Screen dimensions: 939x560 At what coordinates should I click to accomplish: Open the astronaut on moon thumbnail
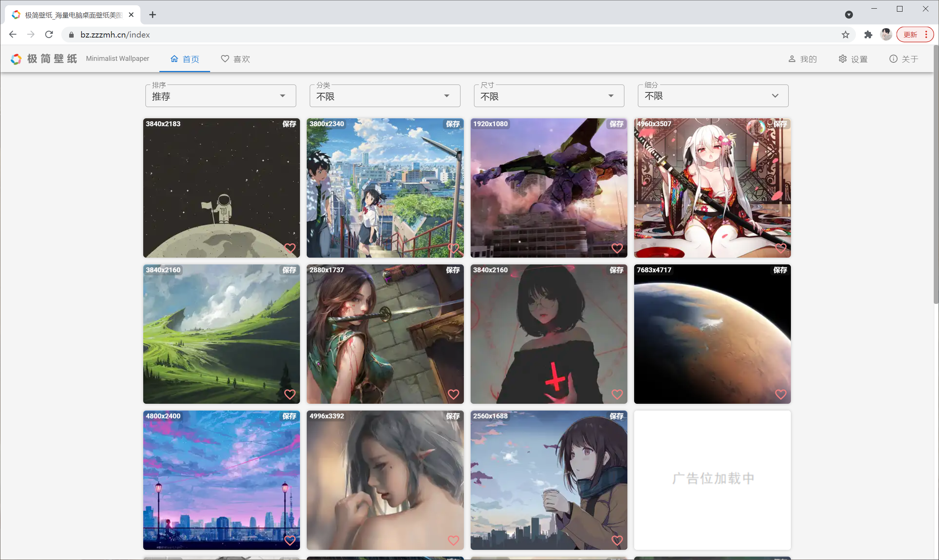coord(221,188)
